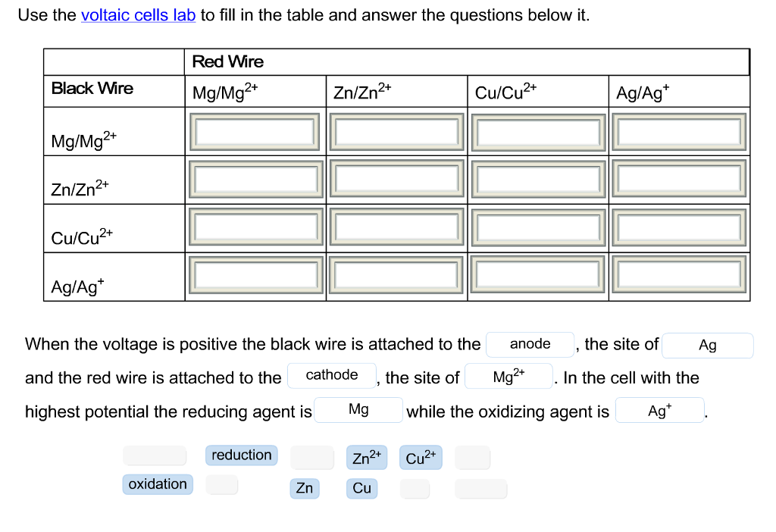Image resolution: width=776 pixels, height=532 pixels.
Task: Click the anode answer box
Action: pos(530,344)
